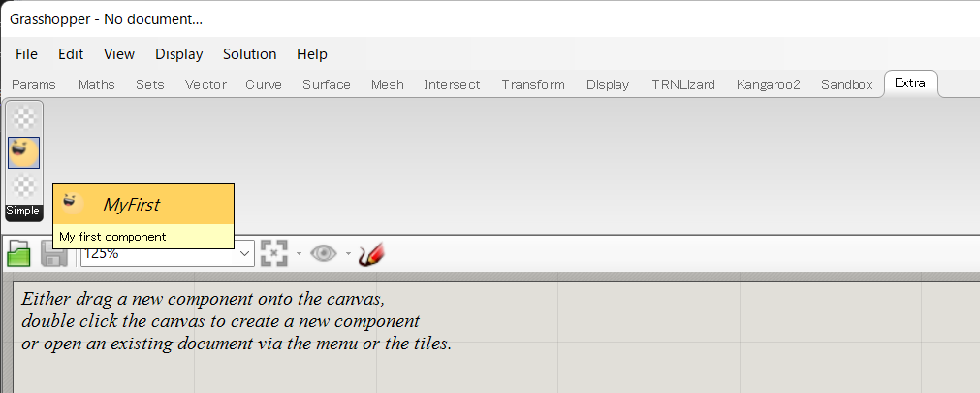Click the zoom extents frame icon
The width and height of the screenshot is (980, 393).
point(273,253)
